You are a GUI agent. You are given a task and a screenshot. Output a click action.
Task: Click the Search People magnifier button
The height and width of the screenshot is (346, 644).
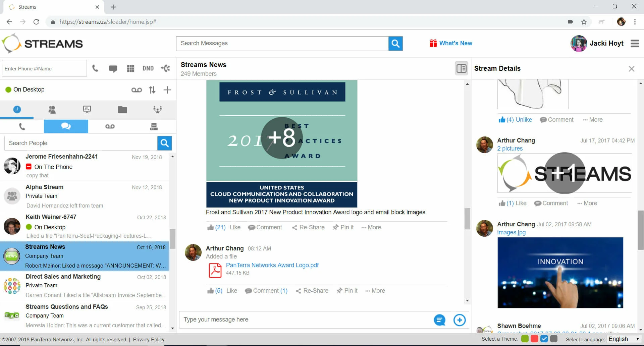pos(165,143)
